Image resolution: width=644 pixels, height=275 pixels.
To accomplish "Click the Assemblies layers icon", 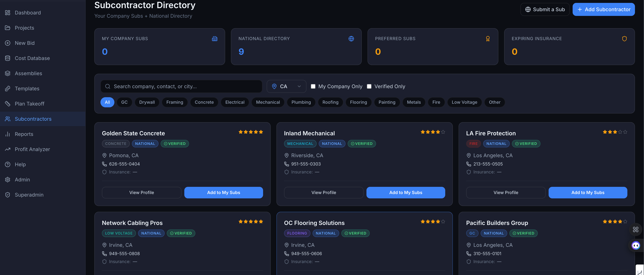I will pos(8,73).
